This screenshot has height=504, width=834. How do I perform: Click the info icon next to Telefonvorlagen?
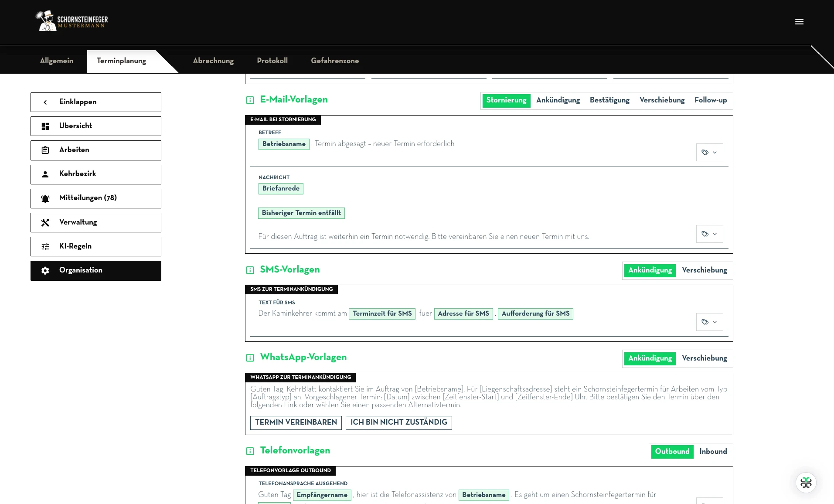click(250, 451)
